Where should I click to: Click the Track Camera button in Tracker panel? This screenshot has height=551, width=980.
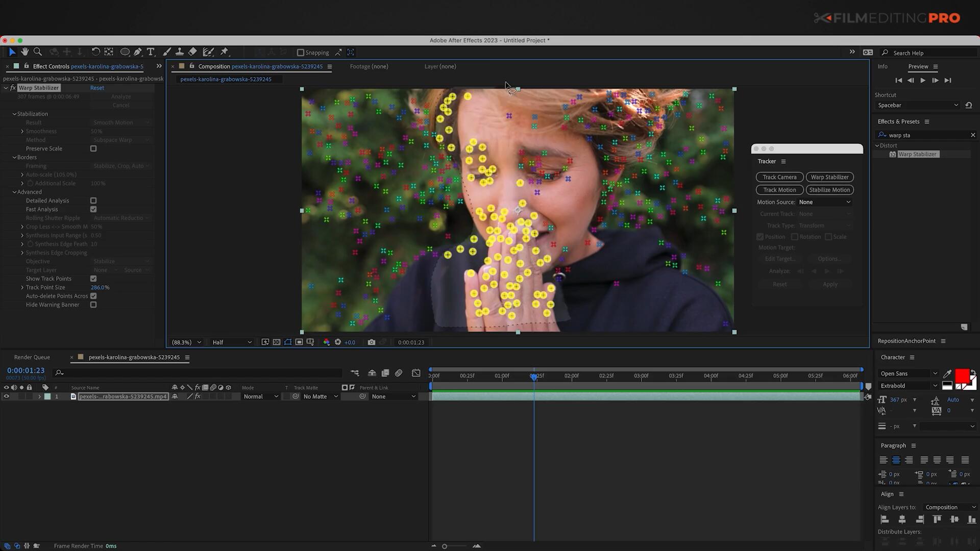(779, 177)
